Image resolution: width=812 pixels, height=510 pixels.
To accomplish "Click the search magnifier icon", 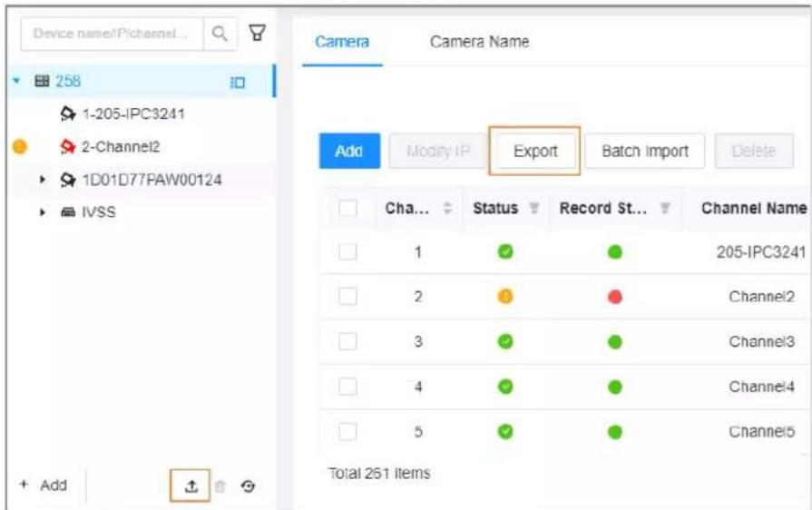I will pyautogui.click(x=220, y=34).
